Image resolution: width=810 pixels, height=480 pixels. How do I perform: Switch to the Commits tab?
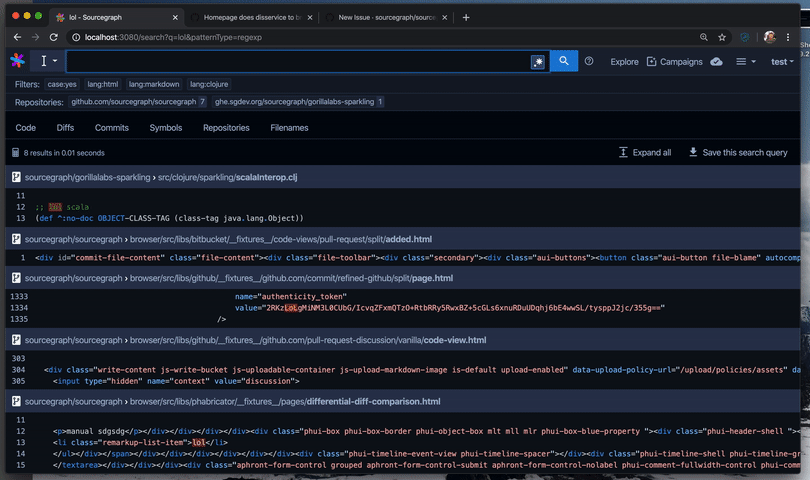click(112, 128)
